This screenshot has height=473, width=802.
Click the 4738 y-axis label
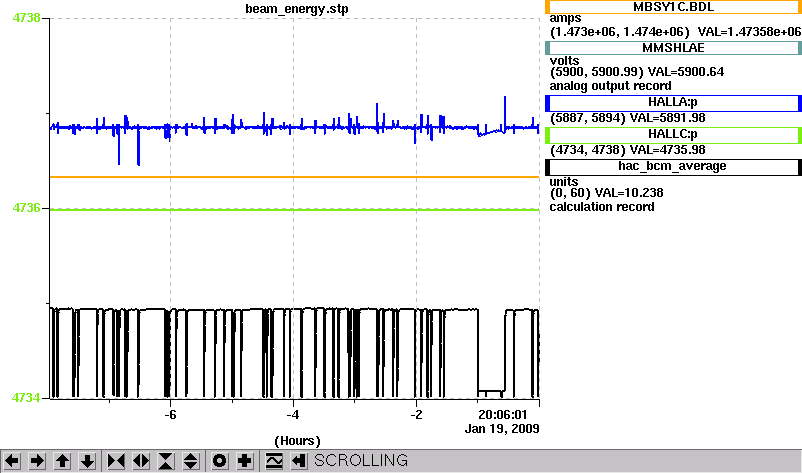(26, 18)
